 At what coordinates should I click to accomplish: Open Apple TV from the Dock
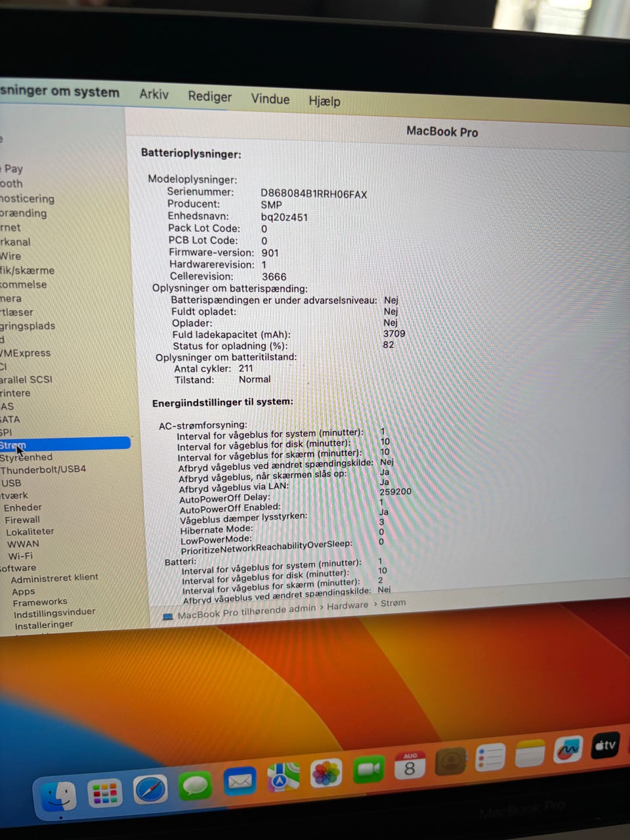[x=605, y=745]
